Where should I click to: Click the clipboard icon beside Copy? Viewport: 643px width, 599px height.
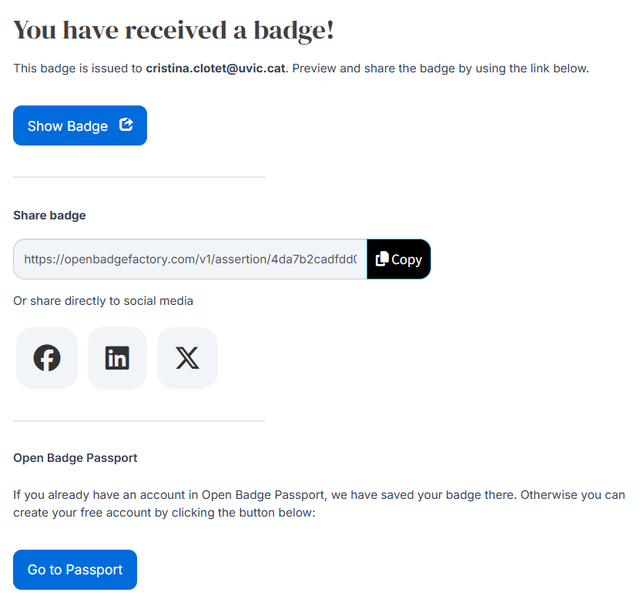coord(382,259)
